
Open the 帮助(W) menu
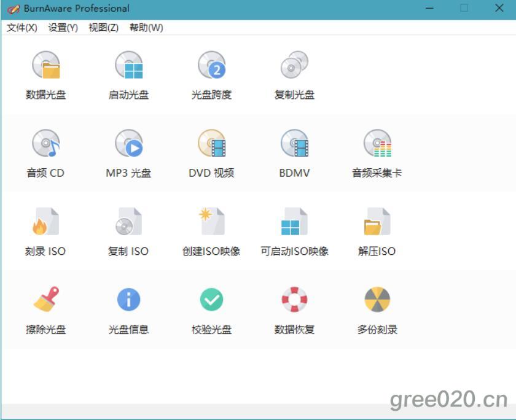146,28
